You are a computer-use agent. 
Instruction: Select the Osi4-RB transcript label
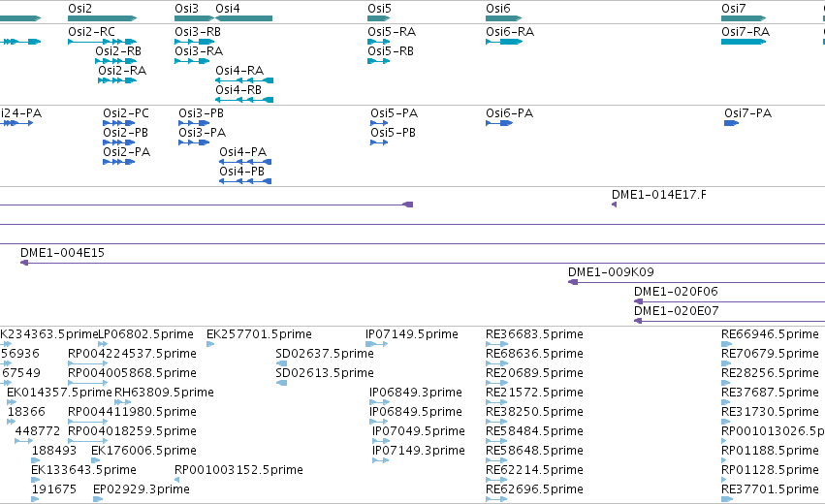pos(238,90)
